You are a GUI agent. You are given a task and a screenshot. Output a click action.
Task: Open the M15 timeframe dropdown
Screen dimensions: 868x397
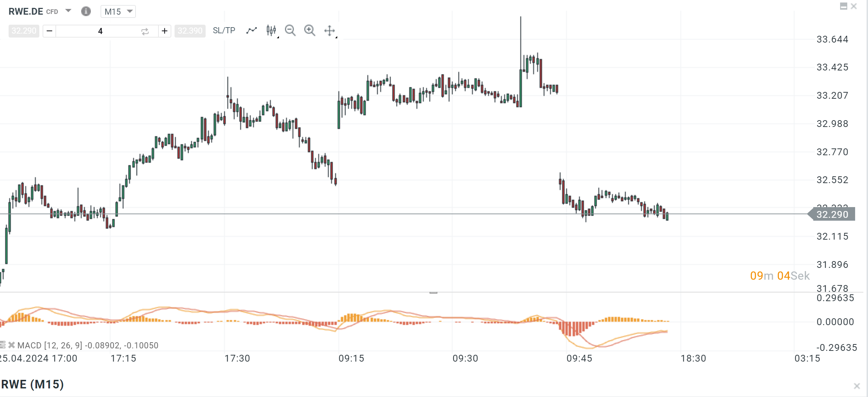point(118,11)
